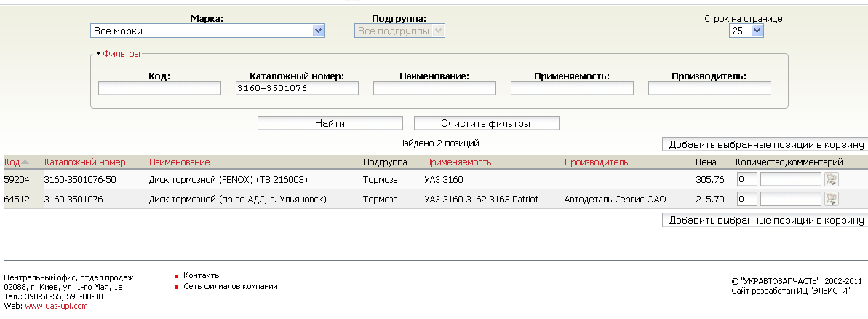868x319 pixels.
Task: Click the Найти button
Action: (330, 123)
